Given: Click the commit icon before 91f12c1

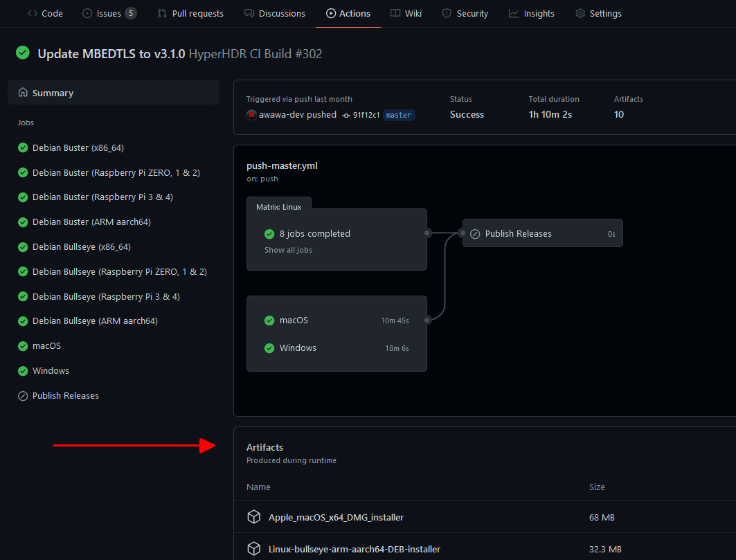Looking at the screenshot, I should [346, 116].
